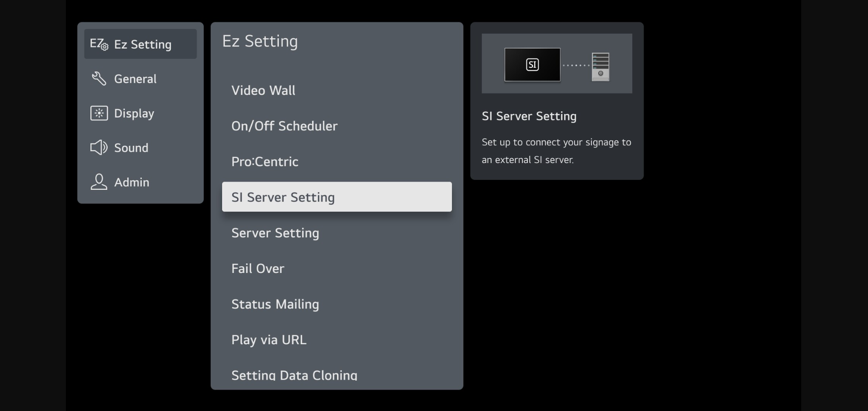Switch to the General category label
The image size is (868, 411).
(x=135, y=79)
